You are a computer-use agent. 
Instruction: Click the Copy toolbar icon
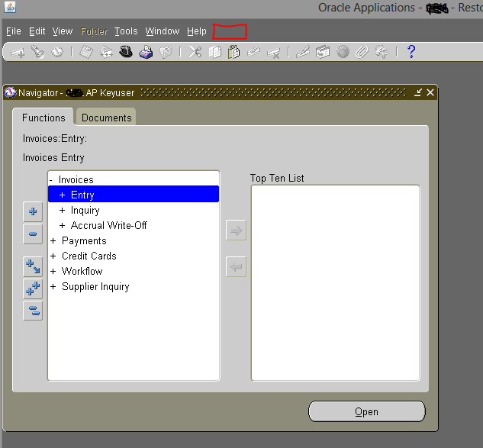point(214,52)
